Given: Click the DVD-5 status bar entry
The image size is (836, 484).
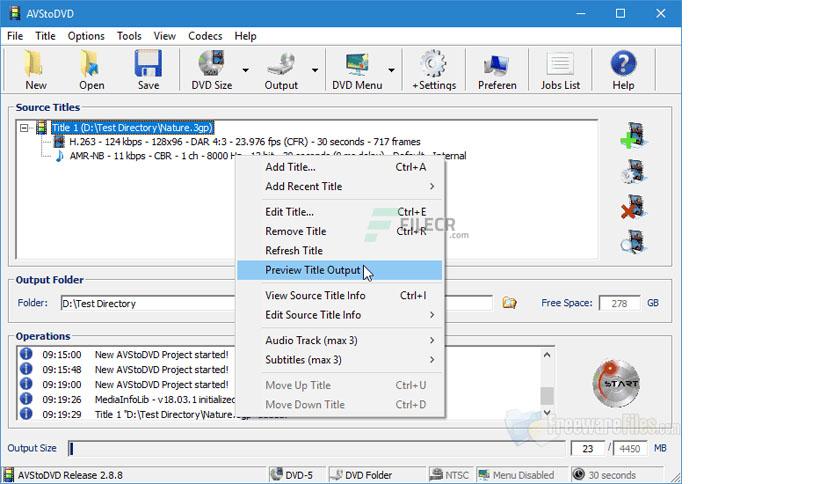Looking at the screenshot, I should 292,474.
